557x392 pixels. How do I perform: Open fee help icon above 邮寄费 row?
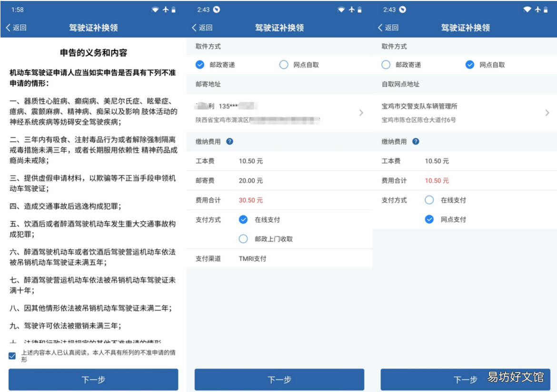click(x=230, y=141)
